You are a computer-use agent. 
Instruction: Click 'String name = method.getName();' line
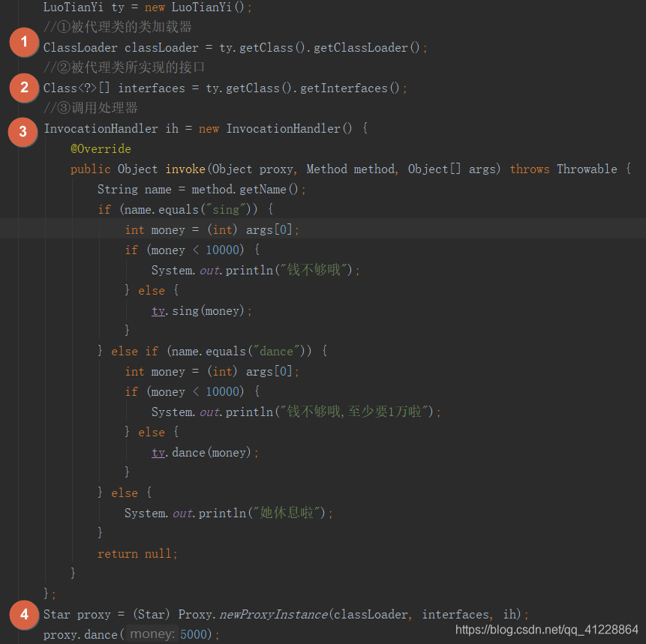point(202,190)
